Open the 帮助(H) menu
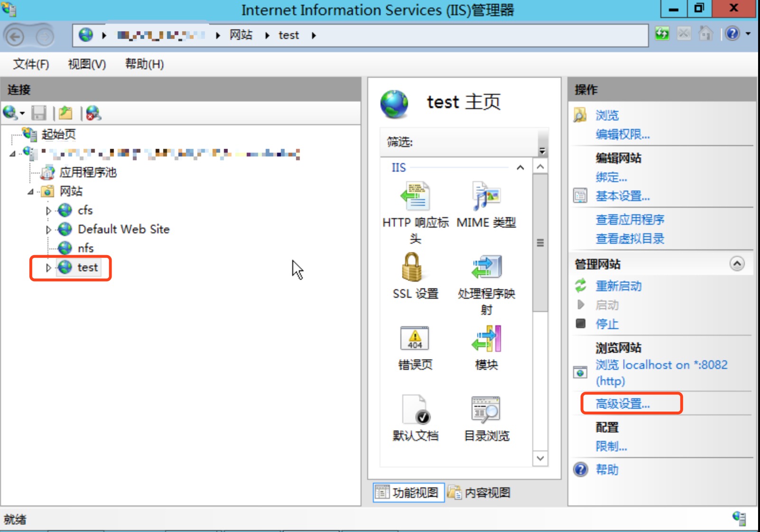This screenshot has height=532, width=760. tap(144, 64)
